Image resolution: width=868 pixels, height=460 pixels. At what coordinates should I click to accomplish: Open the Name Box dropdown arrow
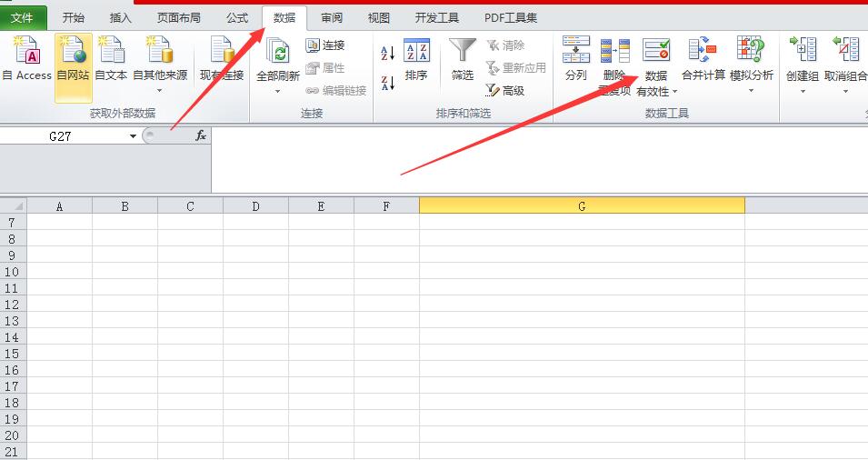(133, 136)
